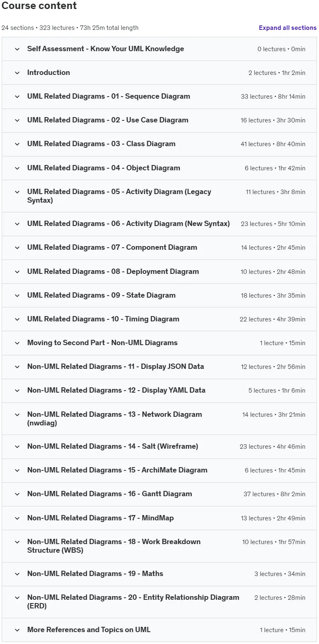Toggle chevron for 02 - Use Case Diagram

(x=17, y=120)
